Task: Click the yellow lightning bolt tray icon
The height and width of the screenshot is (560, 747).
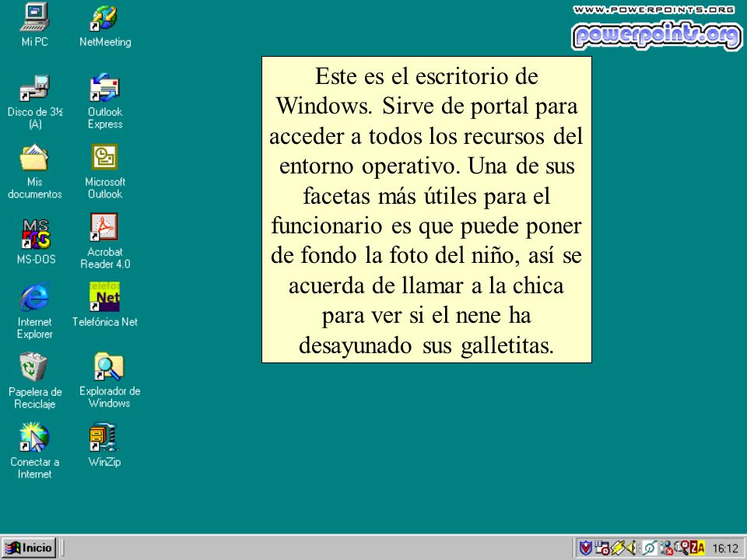Action: 618,548
